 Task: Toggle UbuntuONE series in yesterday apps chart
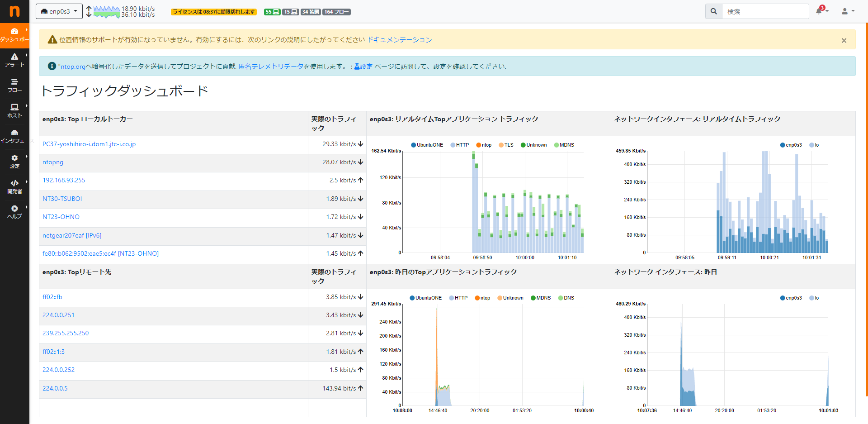pos(425,298)
